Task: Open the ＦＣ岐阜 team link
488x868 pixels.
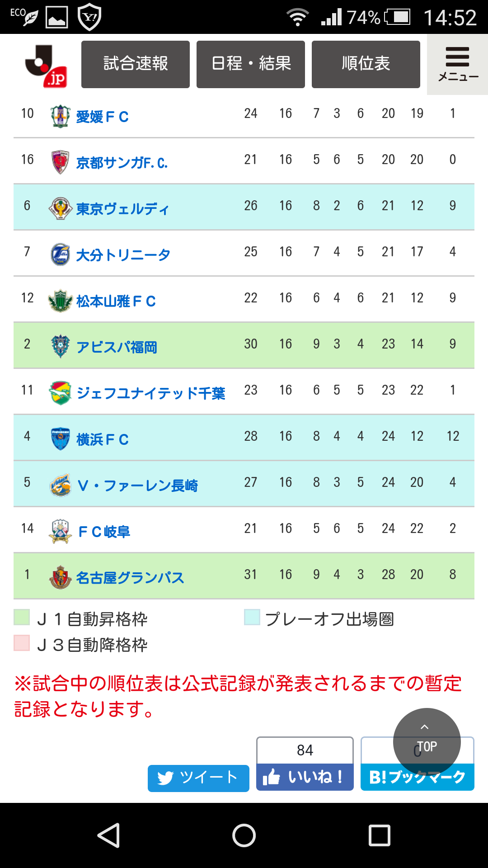Action: point(104,532)
